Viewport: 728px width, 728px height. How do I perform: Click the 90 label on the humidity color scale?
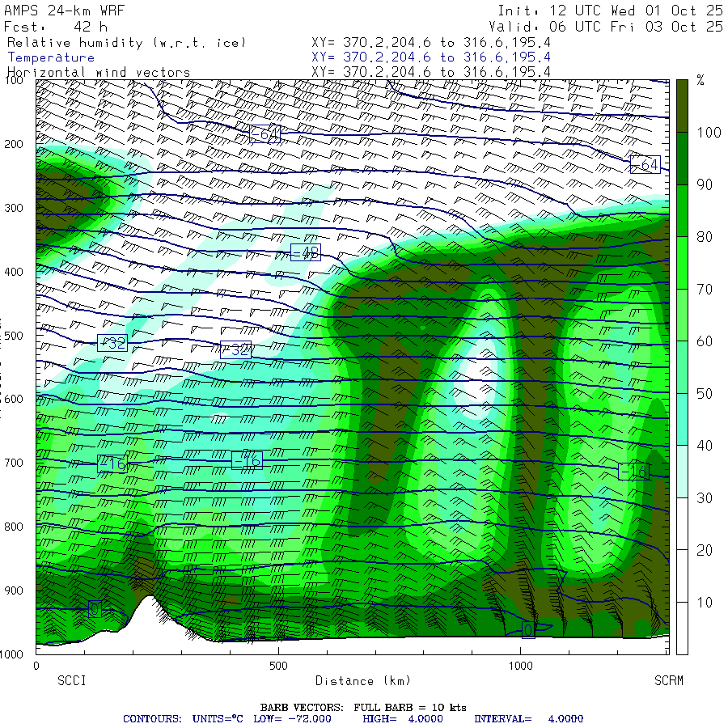pyautogui.click(x=705, y=184)
